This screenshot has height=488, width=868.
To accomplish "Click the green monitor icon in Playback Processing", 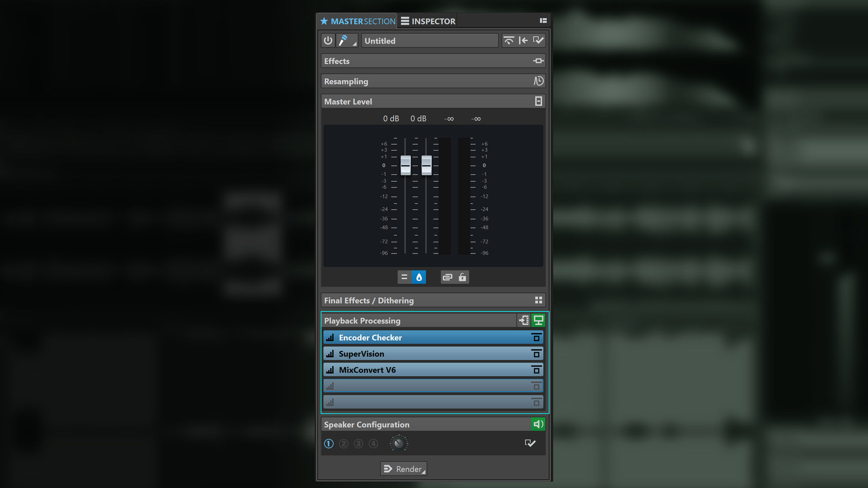I will [x=538, y=321].
